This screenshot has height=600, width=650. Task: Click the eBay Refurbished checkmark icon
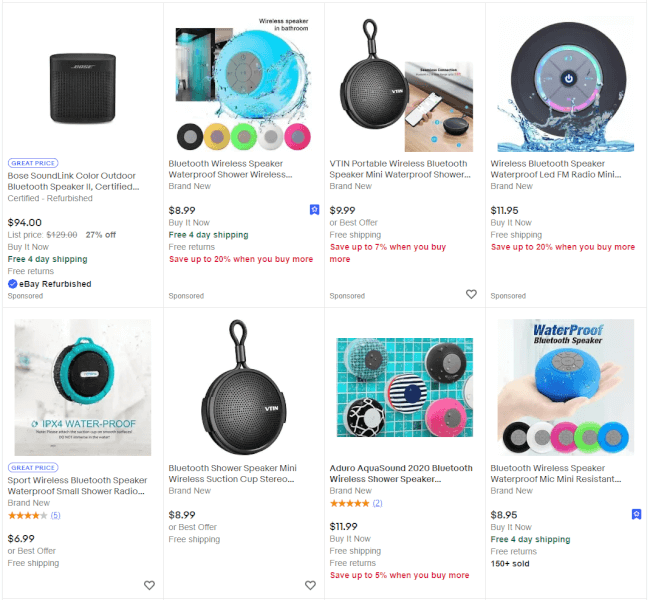click(13, 284)
